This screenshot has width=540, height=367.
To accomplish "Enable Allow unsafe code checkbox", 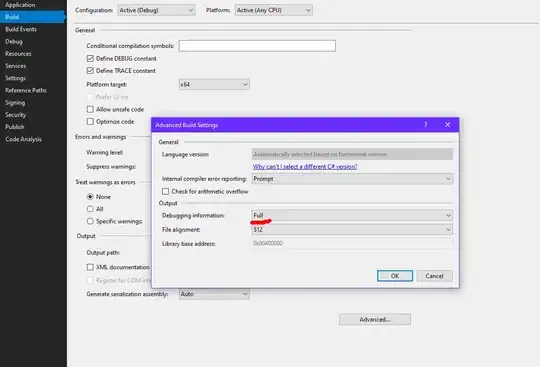I will pyautogui.click(x=90, y=109).
